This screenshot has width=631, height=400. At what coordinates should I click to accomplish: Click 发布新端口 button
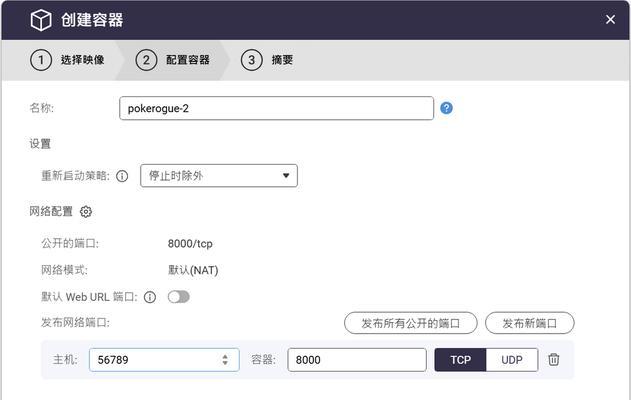[530, 323]
